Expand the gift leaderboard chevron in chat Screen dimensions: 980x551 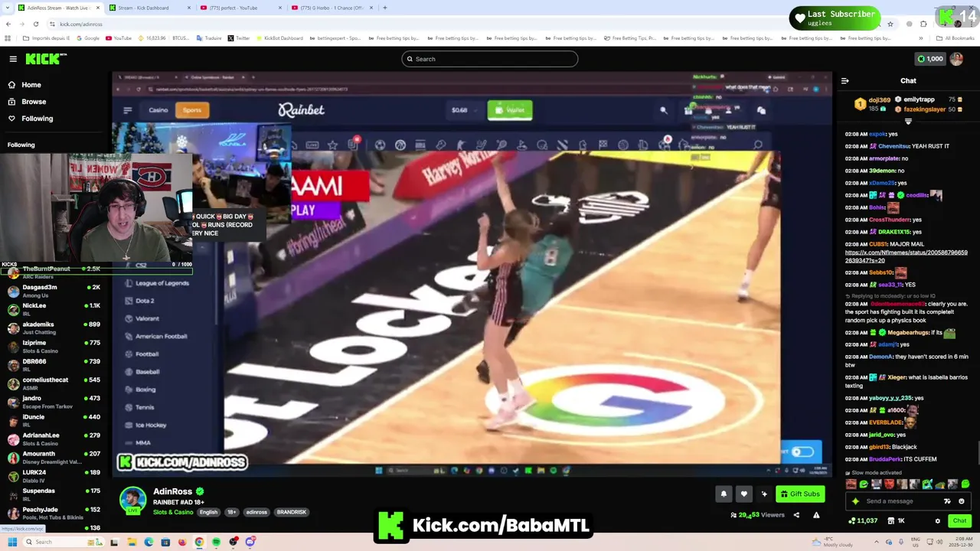point(908,122)
